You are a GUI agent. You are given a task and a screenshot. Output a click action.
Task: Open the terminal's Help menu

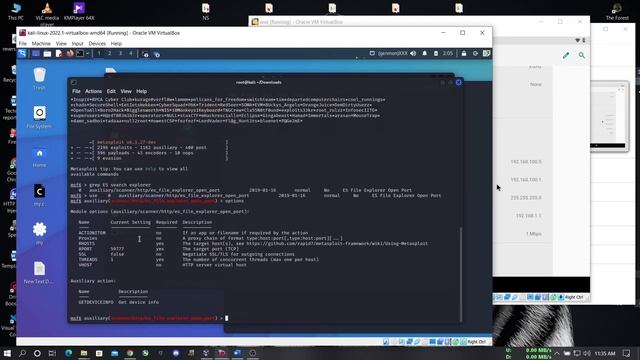(142, 91)
